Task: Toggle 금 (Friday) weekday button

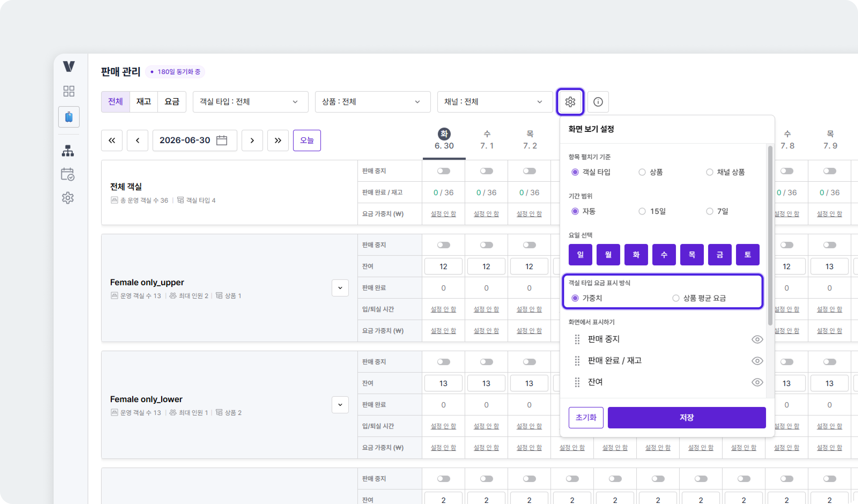Action: pyautogui.click(x=720, y=254)
